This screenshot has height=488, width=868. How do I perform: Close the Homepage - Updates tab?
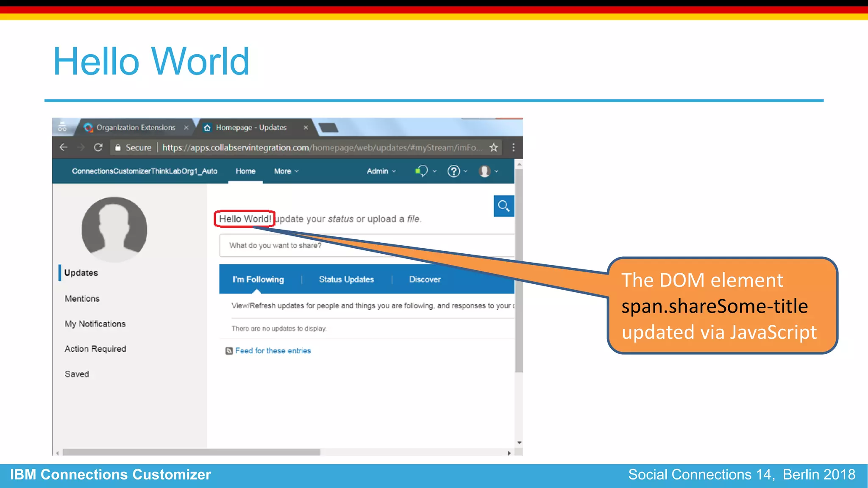(x=306, y=128)
